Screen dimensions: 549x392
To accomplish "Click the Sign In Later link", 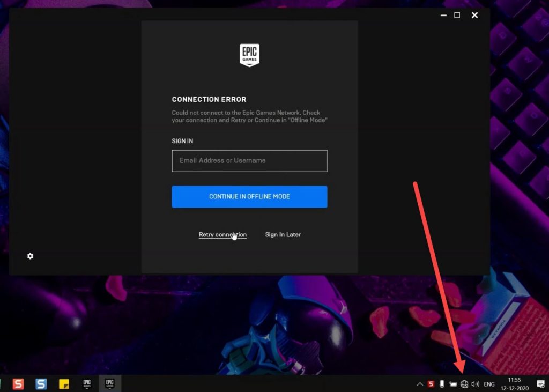I will [x=283, y=234].
